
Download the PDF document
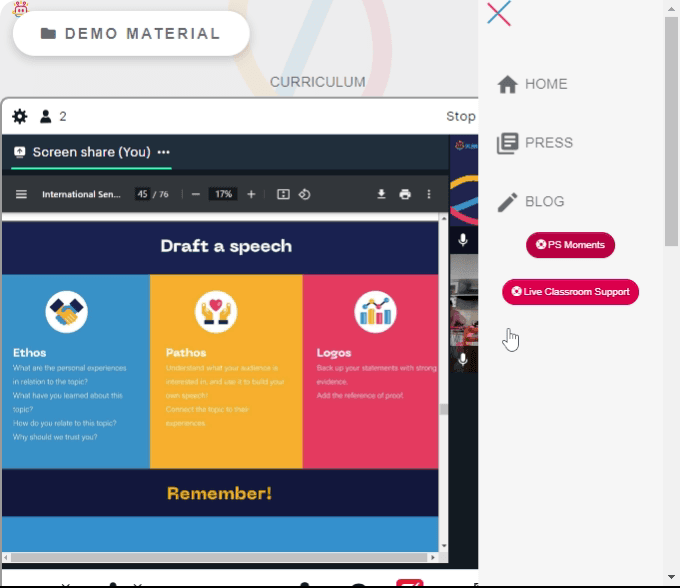point(381,194)
